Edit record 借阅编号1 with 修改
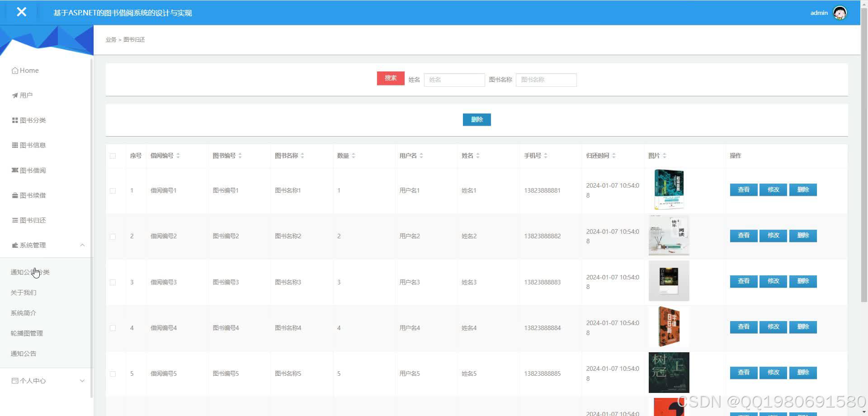868x416 pixels. point(774,190)
